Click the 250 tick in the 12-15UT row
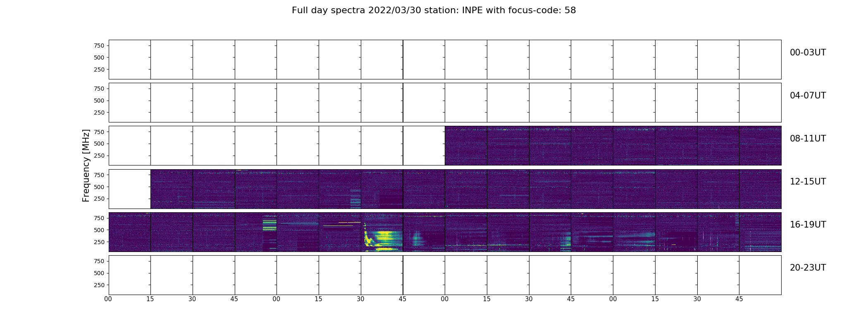 point(99,199)
